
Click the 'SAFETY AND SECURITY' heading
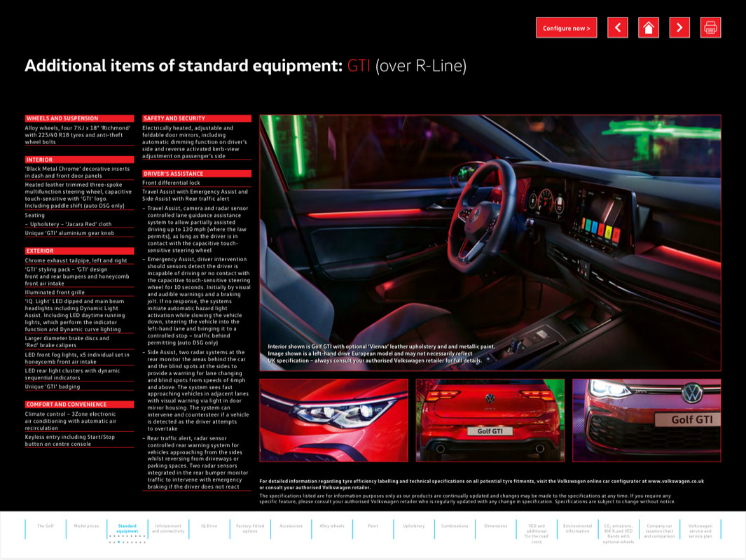point(197,118)
